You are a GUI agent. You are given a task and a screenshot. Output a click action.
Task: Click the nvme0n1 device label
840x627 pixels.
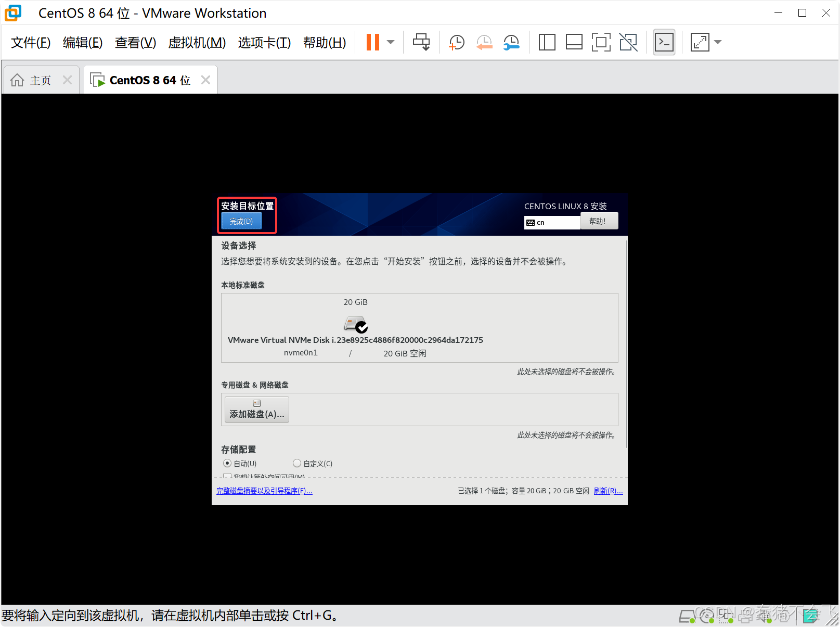pyautogui.click(x=301, y=353)
